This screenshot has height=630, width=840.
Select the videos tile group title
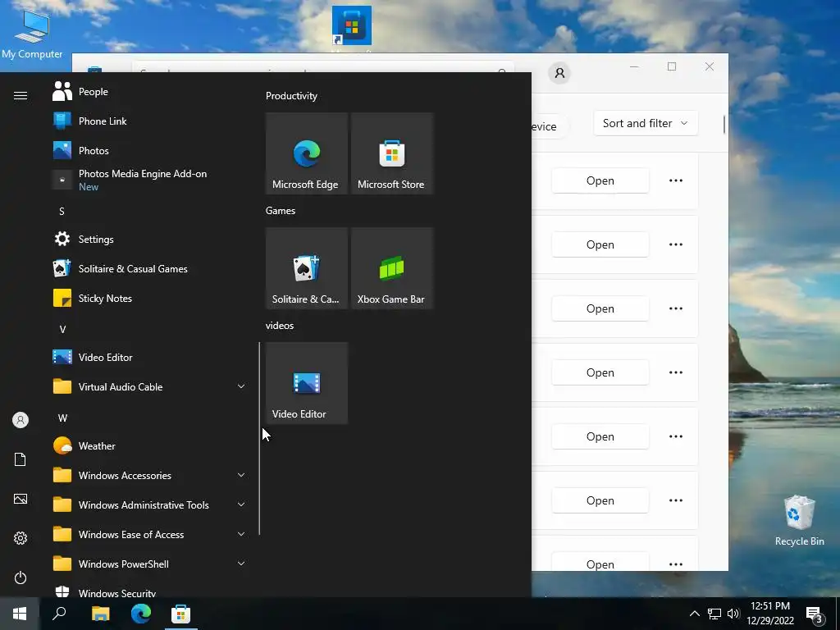click(280, 326)
